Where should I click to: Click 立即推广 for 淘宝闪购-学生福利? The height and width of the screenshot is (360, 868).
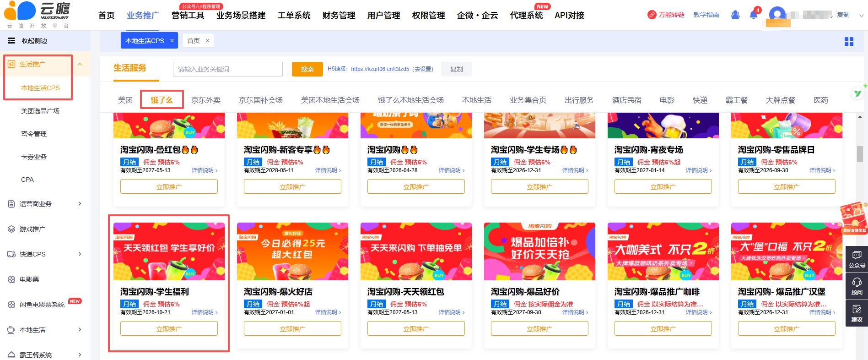(x=169, y=328)
